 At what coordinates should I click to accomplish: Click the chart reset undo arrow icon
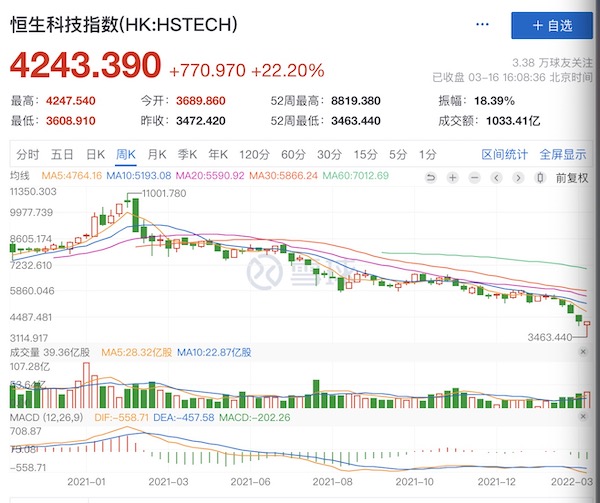pyautogui.click(x=431, y=178)
